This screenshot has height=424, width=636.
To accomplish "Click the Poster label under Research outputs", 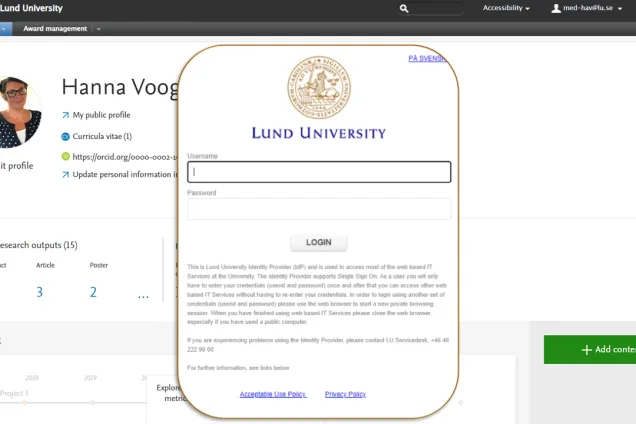I will click(99, 265).
